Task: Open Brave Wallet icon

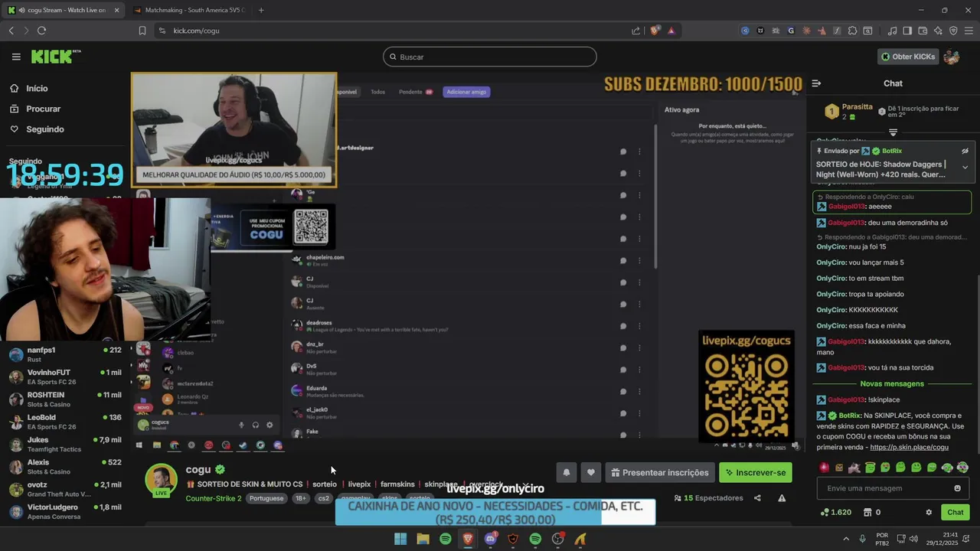Action: click(923, 31)
